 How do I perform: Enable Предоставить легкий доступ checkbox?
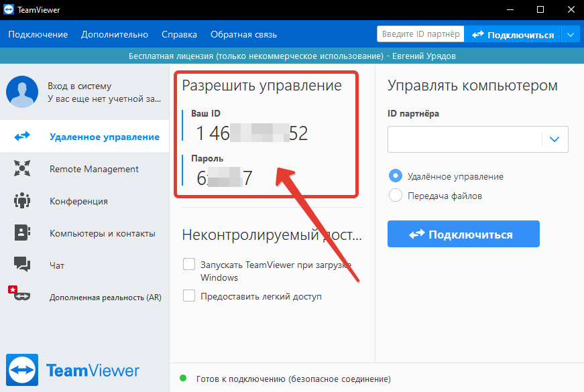coord(189,296)
